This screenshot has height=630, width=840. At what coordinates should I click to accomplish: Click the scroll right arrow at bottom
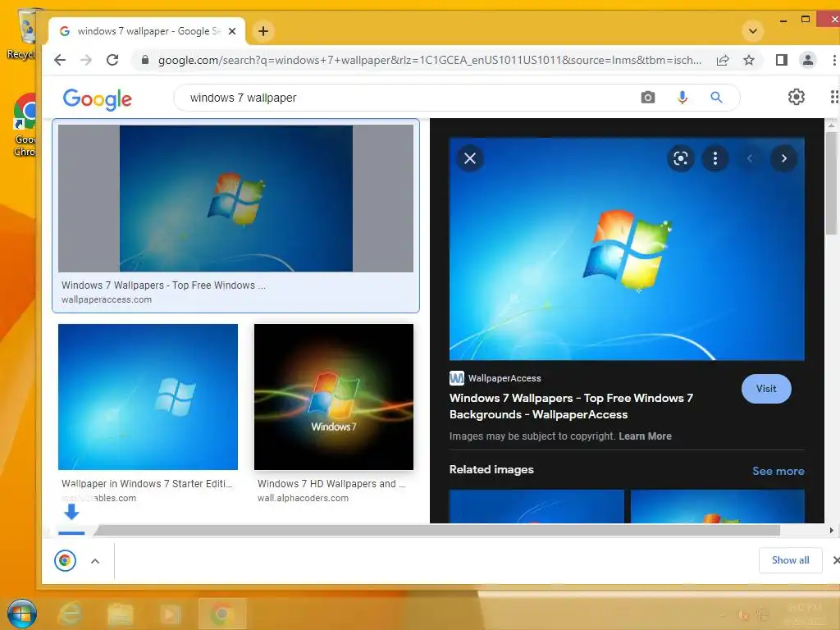(x=831, y=531)
